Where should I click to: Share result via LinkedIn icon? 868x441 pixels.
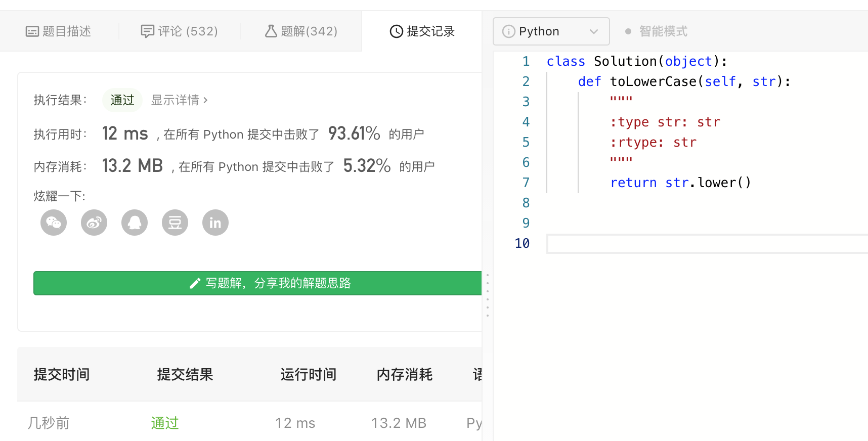pyautogui.click(x=215, y=223)
